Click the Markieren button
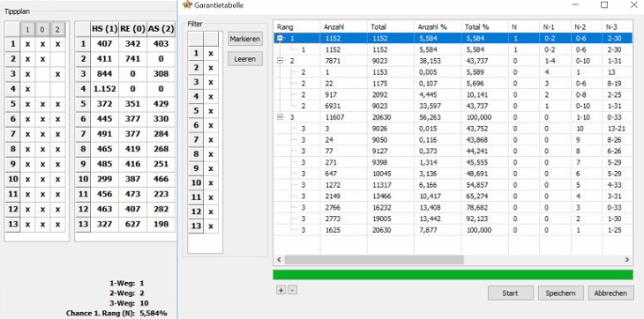The width and height of the screenshot is (644, 319). pos(245,39)
